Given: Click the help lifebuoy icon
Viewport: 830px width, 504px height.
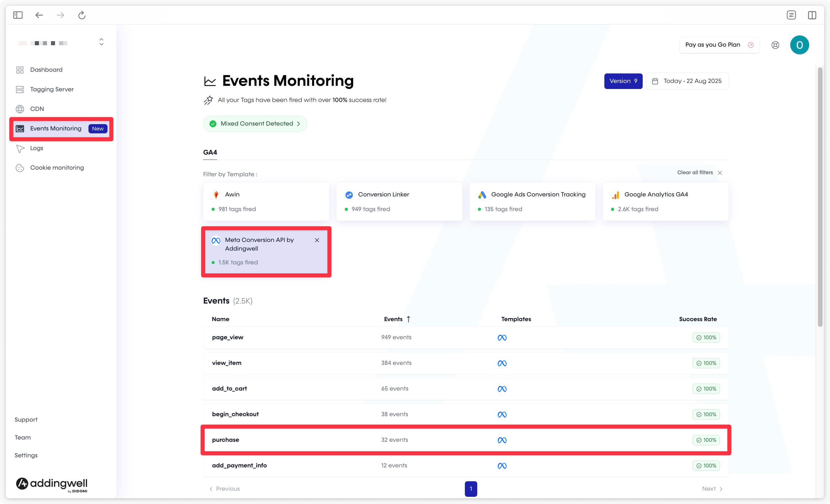Looking at the screenshot, I should pyautogui.click(x=775, y=45).
